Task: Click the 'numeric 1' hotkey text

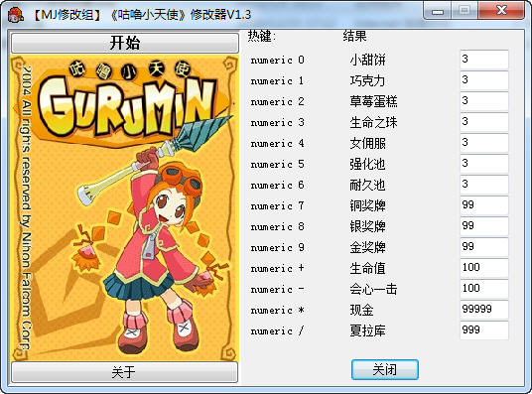Action: (x=278, y=81)
